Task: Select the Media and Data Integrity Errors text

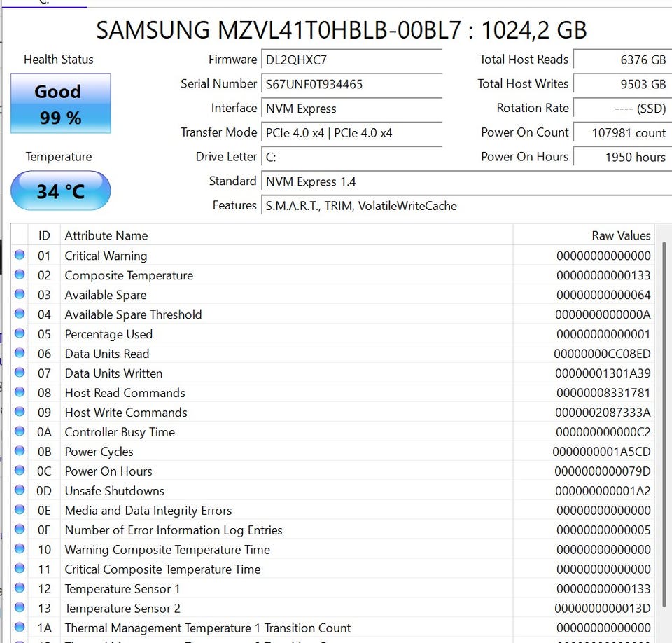Action: coord(148,511)
